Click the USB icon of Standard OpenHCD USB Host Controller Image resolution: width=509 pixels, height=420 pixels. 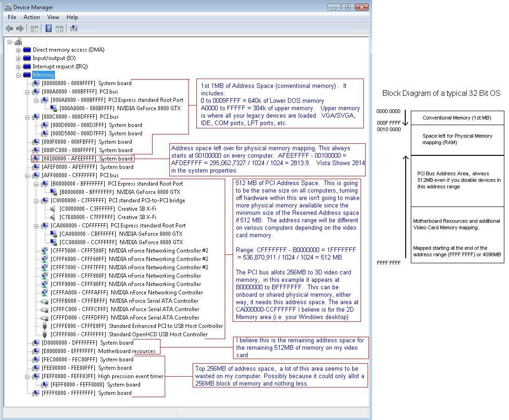point(45,334)
